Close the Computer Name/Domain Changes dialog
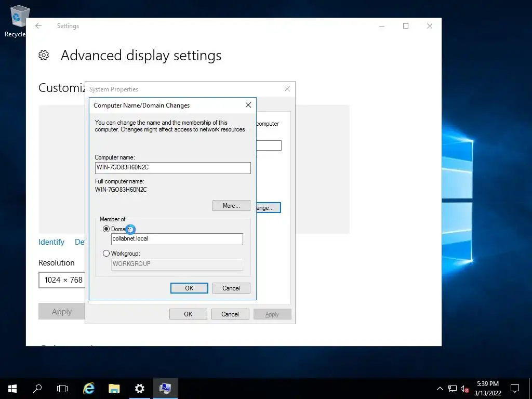532x399 pixels. 248,105
